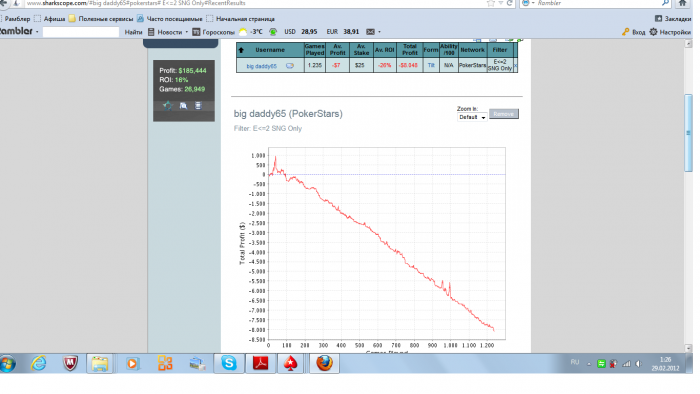Viewport: 700px width, 394px height.
Task: Show hidden system tray icons
Action: click(x=589, y=364)
